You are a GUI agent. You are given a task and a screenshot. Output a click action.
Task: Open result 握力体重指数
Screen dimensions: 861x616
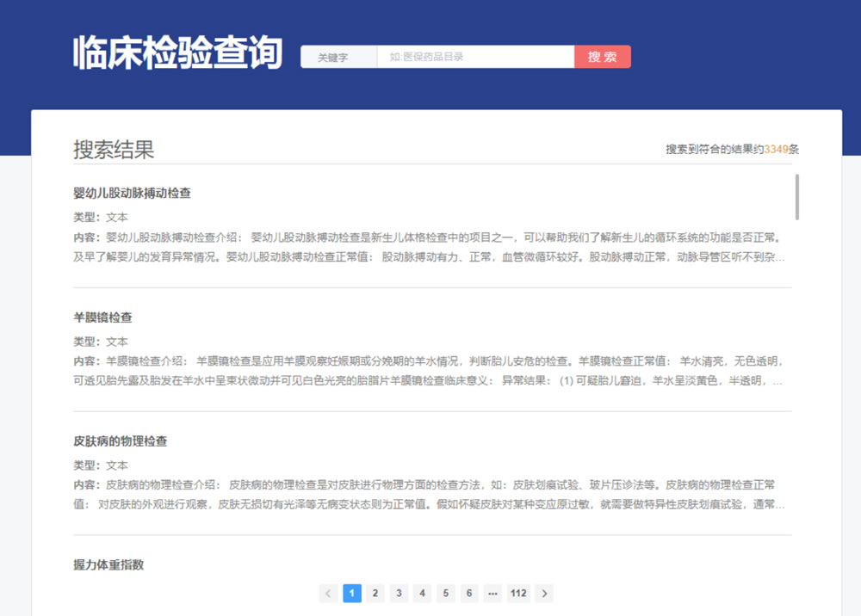[108, 565]
